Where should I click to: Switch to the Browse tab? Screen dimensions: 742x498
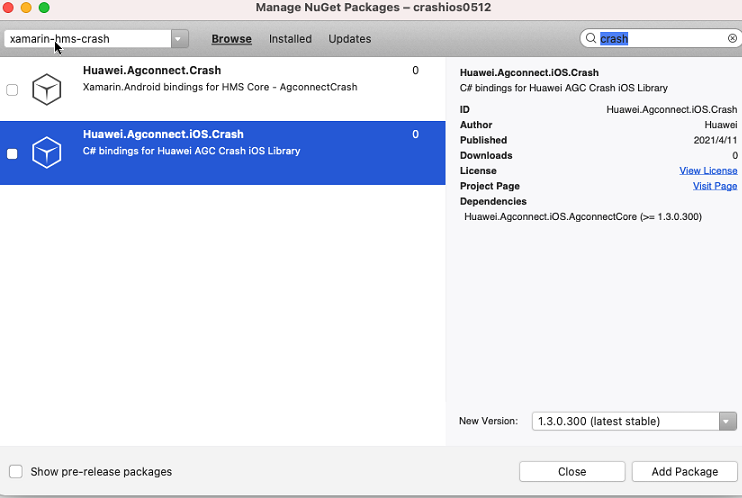click(231, 39)
